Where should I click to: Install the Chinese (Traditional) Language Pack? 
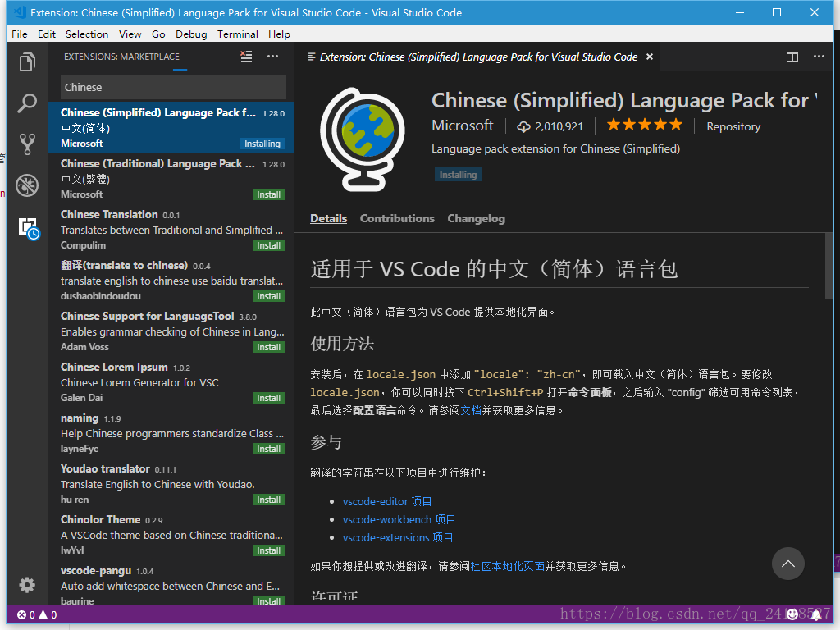tap(269, 194)
